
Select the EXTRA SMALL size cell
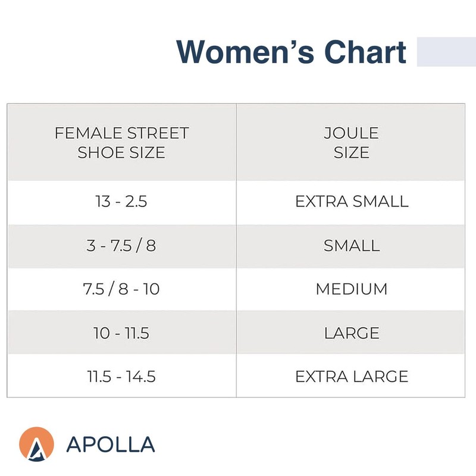[x=352, y=202]
